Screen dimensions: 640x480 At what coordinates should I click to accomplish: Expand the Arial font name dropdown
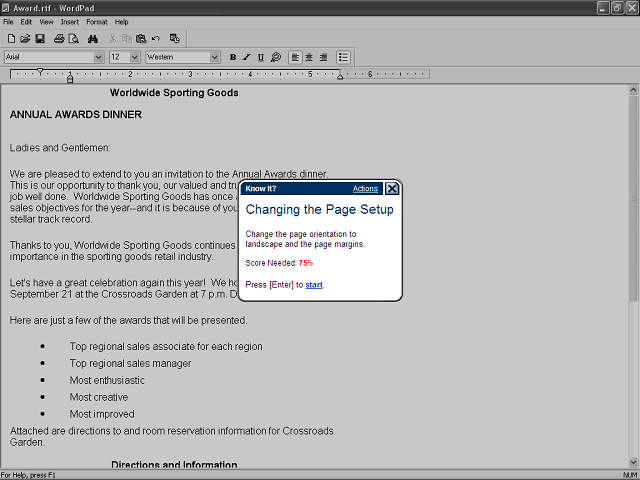pyautogui.click(x=98, y=57)
